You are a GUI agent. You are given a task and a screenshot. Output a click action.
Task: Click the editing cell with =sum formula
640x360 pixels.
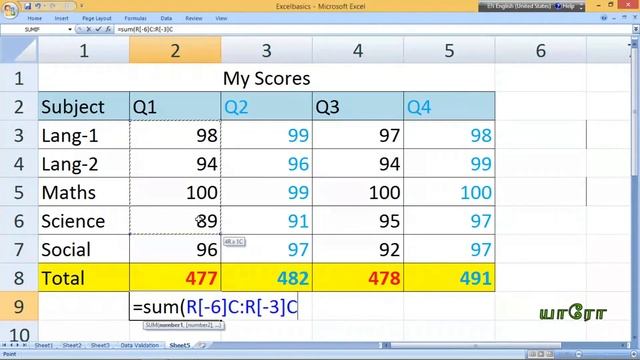pos(214,307)
